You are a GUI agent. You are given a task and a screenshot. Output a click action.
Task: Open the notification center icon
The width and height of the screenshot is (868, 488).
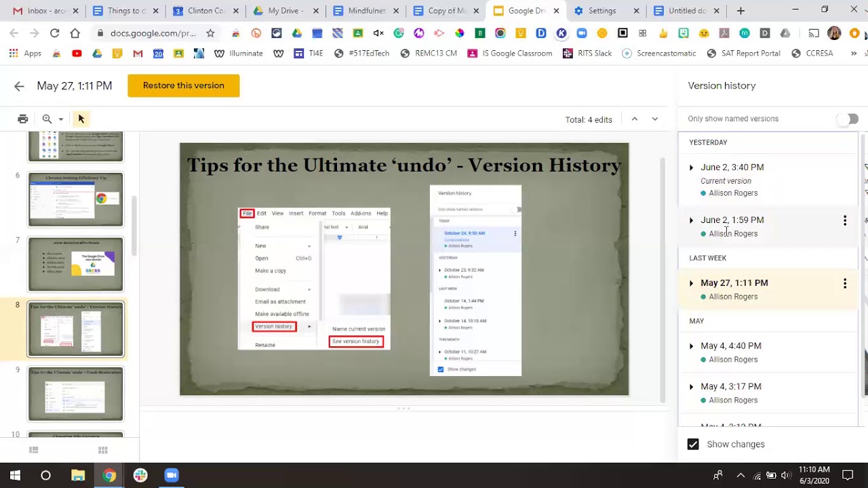pos(848,475)
